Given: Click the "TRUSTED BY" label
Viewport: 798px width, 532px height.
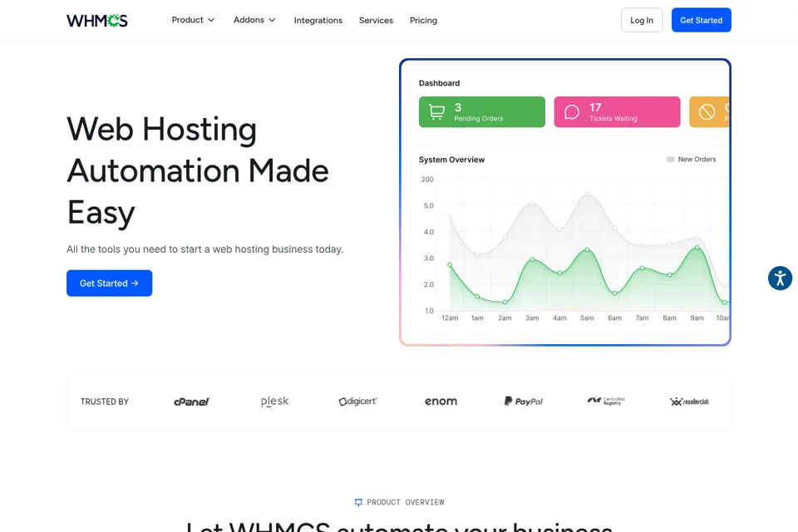Looking at the screenshot, I should 105,401.
